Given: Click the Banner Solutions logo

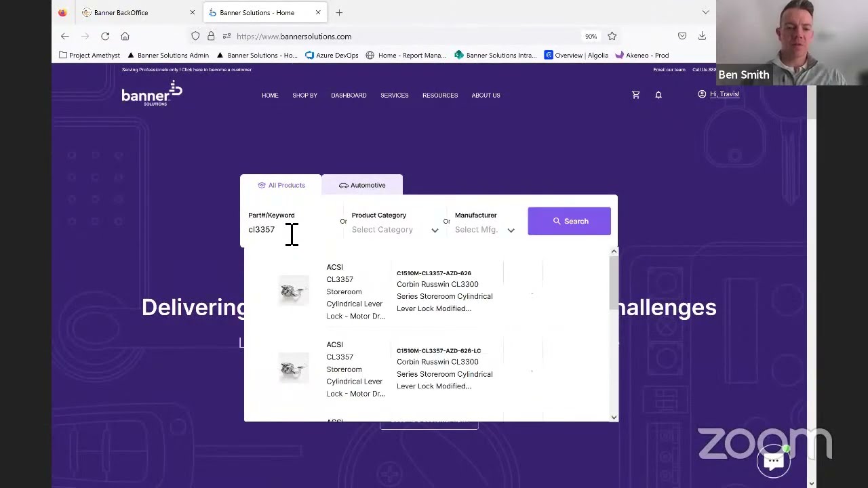Looking at the screenshot, I should coord(152,94).
